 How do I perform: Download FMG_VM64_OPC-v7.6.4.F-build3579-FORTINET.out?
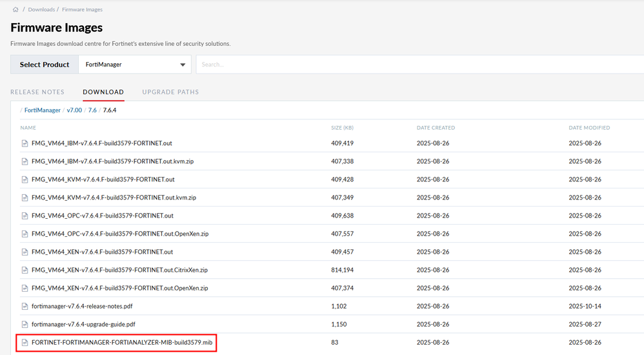(x=103, y=216)
